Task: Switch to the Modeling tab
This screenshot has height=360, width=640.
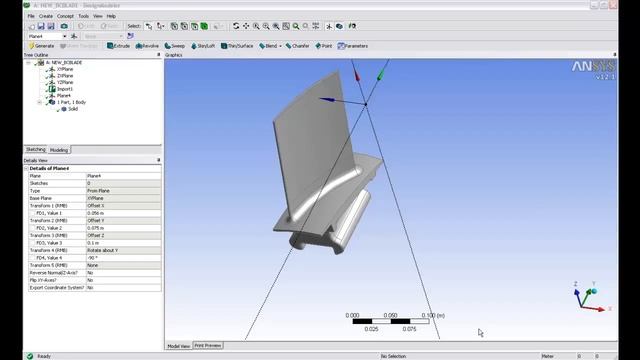Action: (x=59, y=150)
